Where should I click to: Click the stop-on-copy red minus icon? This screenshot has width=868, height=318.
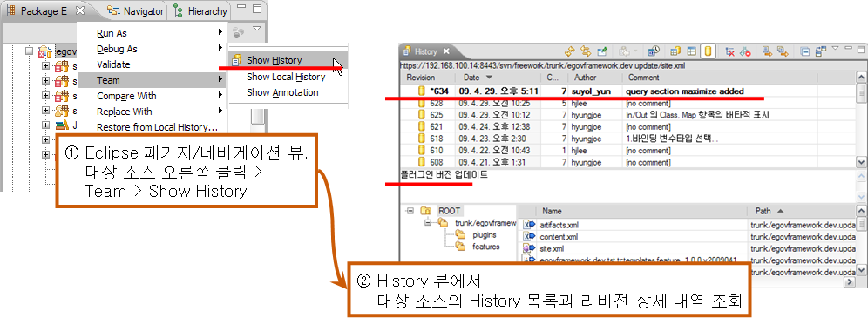(x=746, y=51)
